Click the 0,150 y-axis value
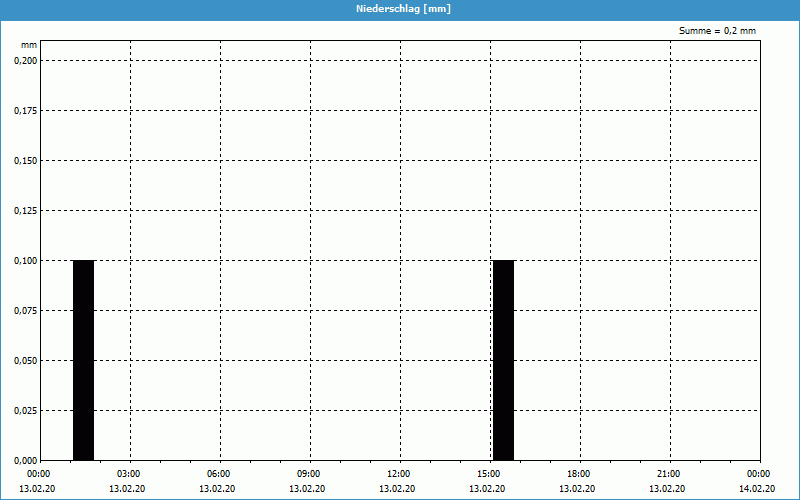The image size is (800, 500). coord(25,160)
